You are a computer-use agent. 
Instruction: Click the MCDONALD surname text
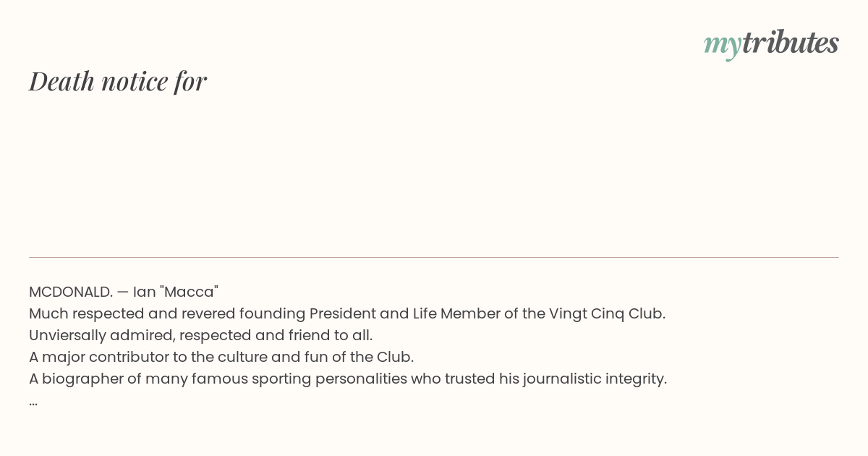pos(71,292)
